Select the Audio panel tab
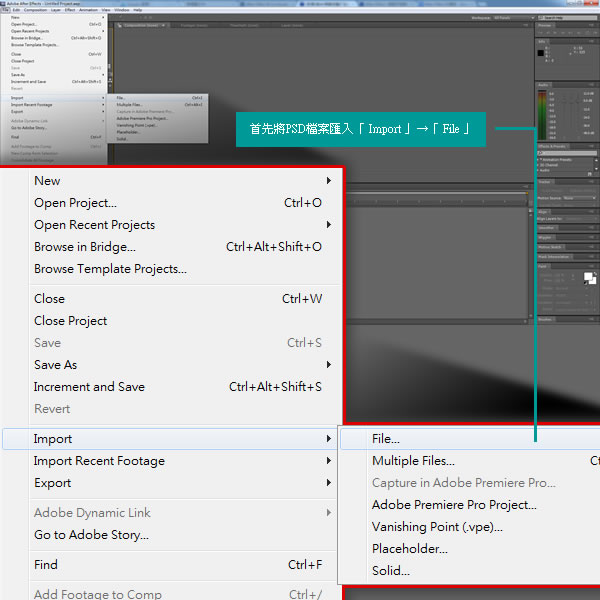 click(544, 85)
